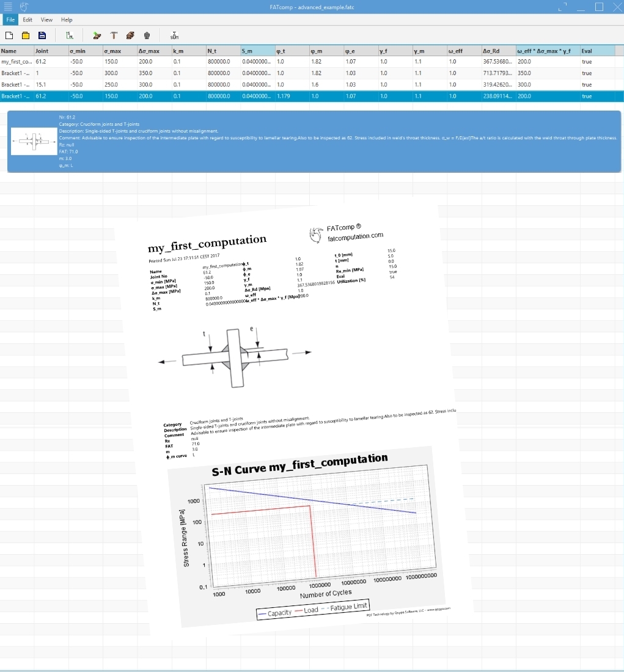Click 'Category: Cruciform joints and T-joints' text

99,124
